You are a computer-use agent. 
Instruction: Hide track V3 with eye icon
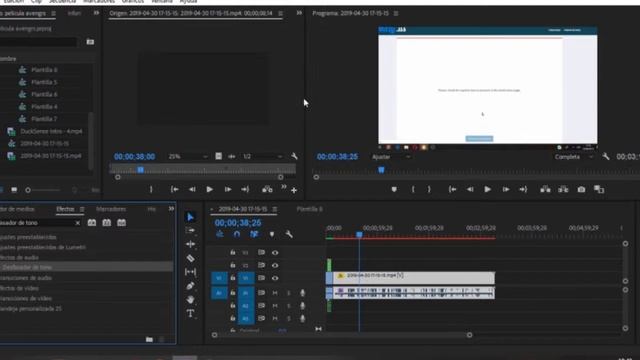pyautogui.click(x=275, y=253)
